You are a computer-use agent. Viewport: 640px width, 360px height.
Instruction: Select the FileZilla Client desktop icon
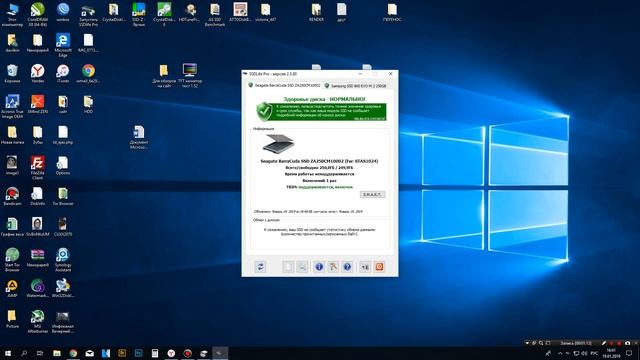click(38, 168)
